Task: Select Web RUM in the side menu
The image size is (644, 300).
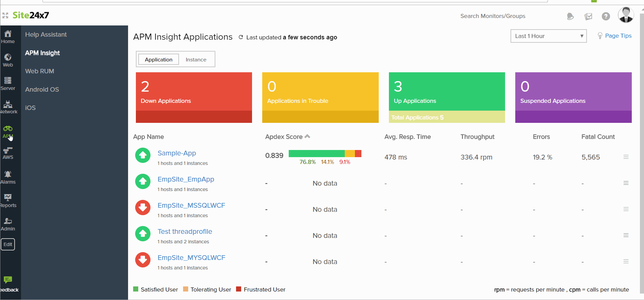Action: pos(40,71)
